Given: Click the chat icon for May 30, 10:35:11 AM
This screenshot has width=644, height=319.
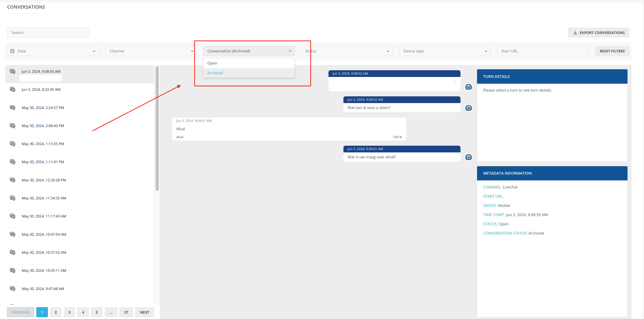Looking at the screenshot, I should tap(12, 270).
